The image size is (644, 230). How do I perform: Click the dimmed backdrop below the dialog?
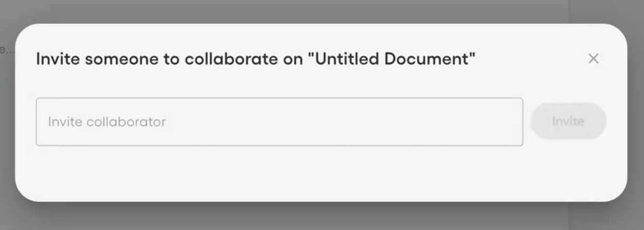(x=291, y=216)
